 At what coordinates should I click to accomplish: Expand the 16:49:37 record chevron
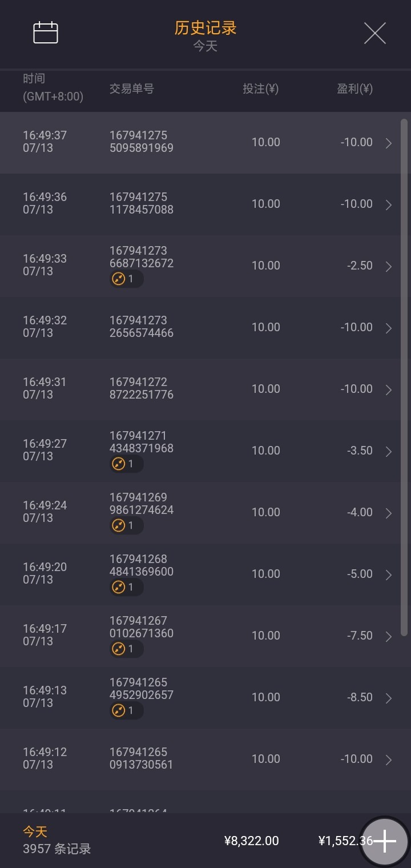click(389, 143)
